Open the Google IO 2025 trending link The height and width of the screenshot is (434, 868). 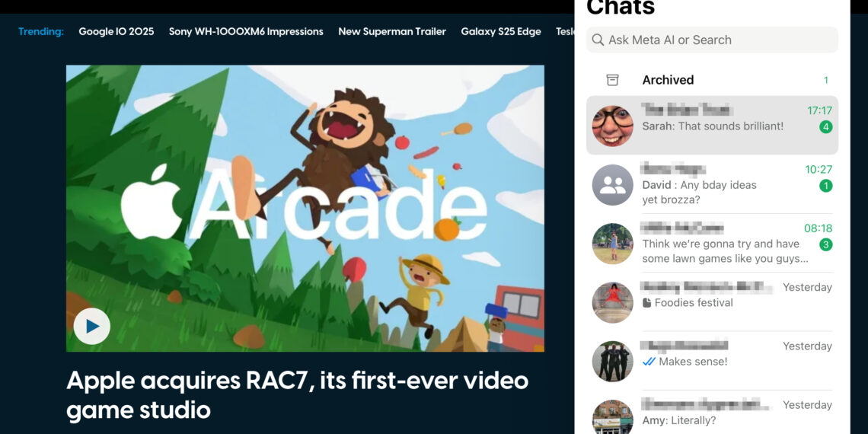pos(116,31)
